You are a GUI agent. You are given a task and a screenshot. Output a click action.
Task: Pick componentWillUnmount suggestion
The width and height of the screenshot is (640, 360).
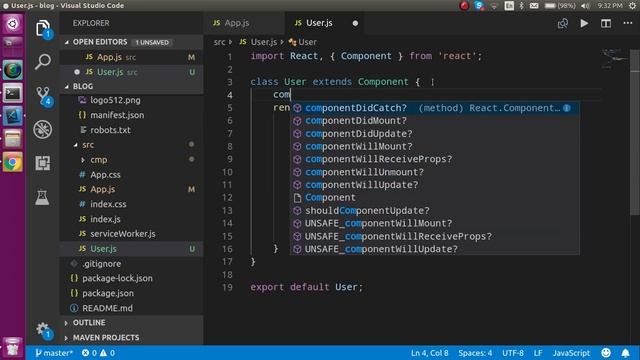click(x=435, y=172)
